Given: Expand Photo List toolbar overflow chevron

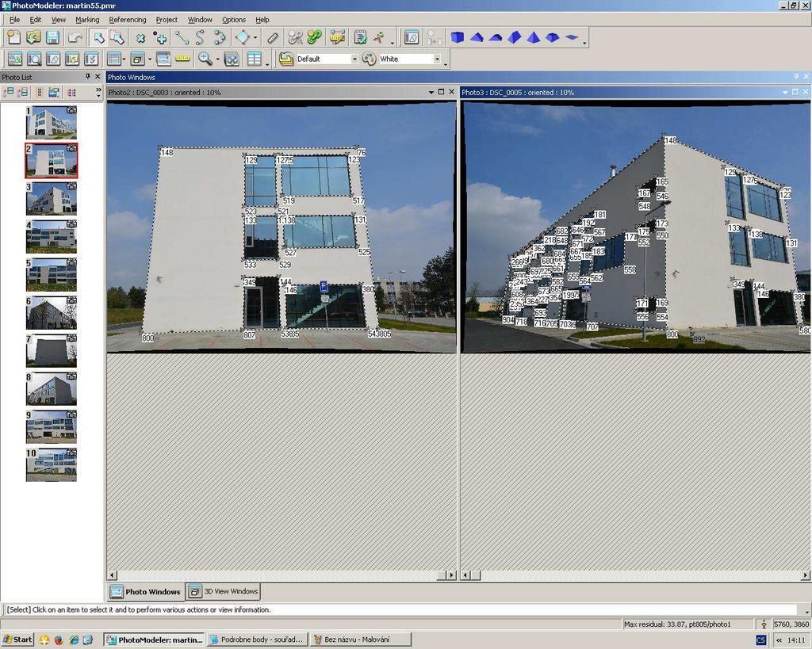Looking at the screenshot, I should coord(98,92).
